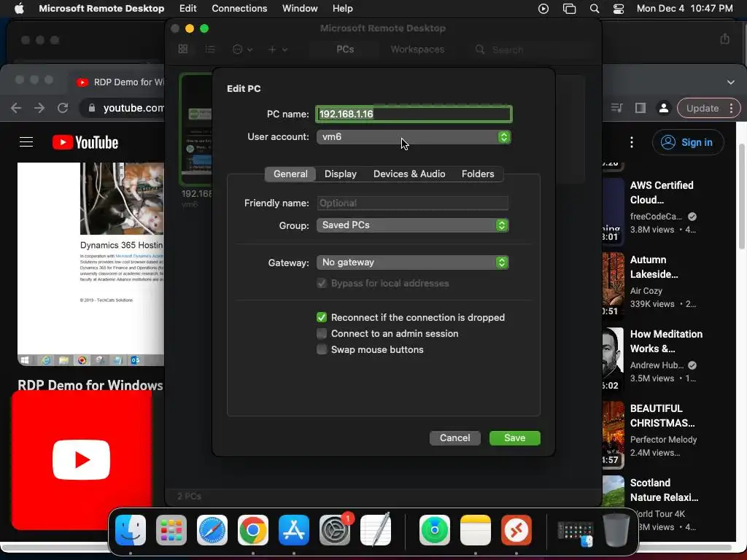Go forward in the Chrome window
This screenshot has width=747, height=560.
(x=39, y=108)
